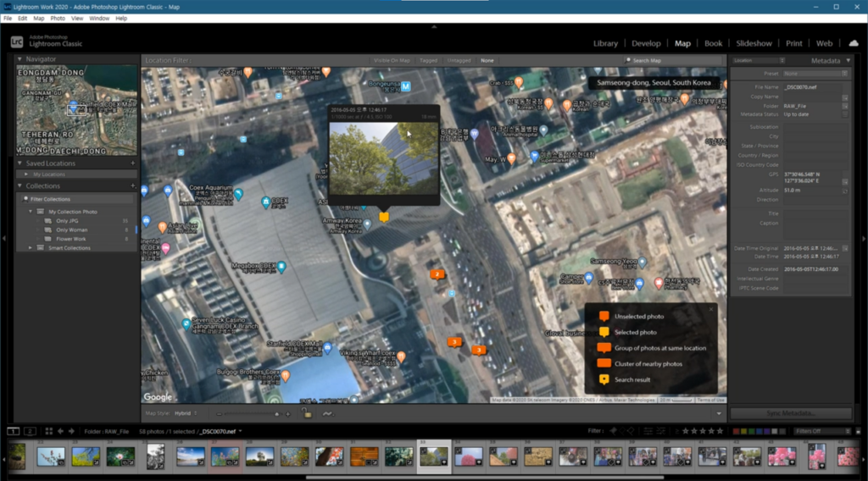
Task: Open the Map menu
Action: (x=39, y=19)
